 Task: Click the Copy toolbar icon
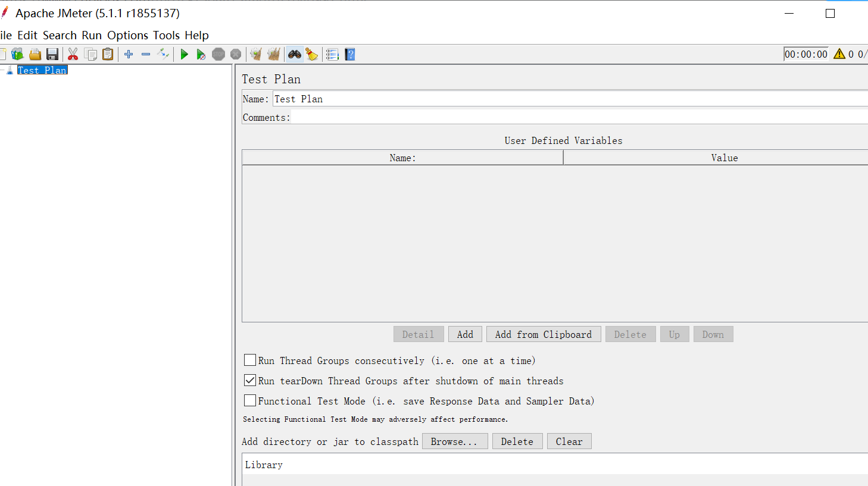pyautogui.click(x=90, y=54)
